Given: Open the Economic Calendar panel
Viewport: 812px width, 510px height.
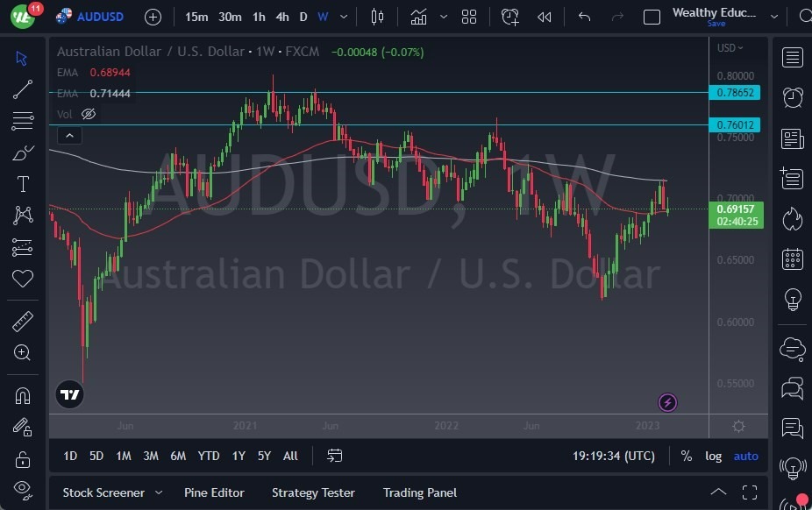Looking at the screenshot, I should coord(792,259).
